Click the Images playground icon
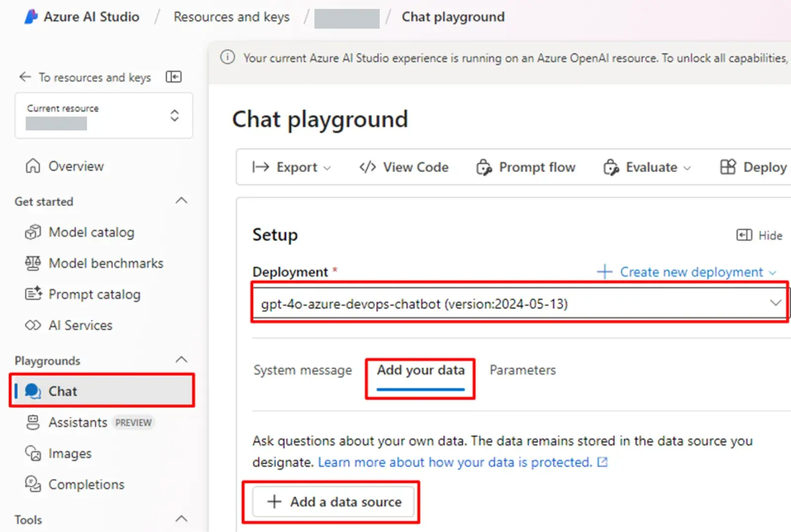The image size is (791, 532). [33, 453]
